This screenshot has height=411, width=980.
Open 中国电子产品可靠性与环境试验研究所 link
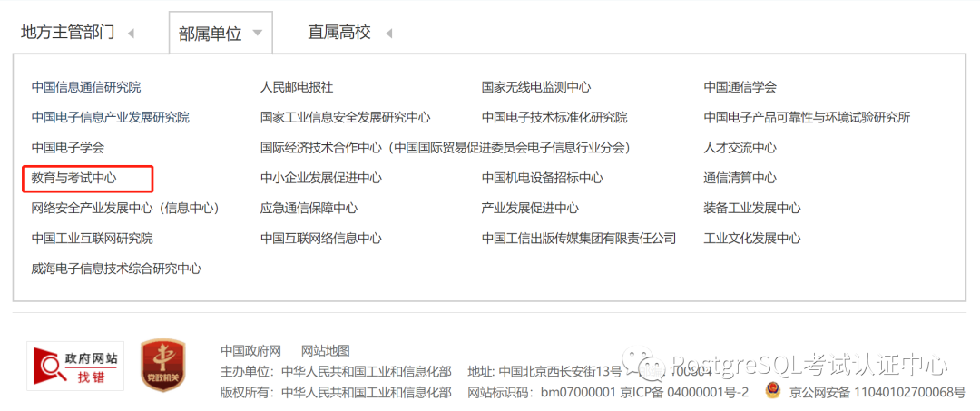(x=807, y=117)
